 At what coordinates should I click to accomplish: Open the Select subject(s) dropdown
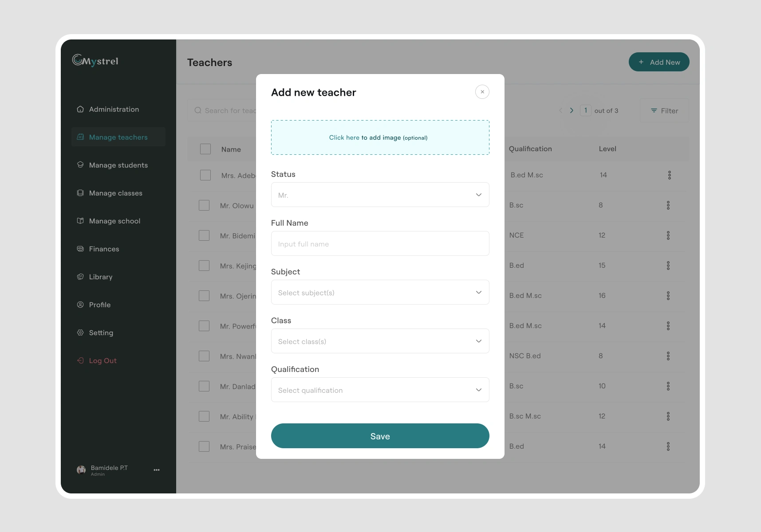coord(380,292)
